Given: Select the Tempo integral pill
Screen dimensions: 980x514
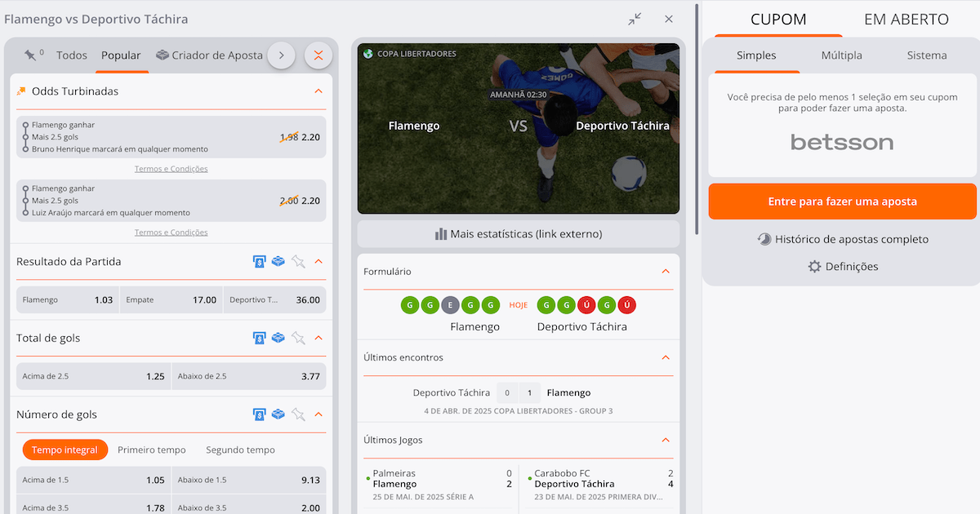Looking at the screenshot, I should pyautogui.click(x=65, y=450).
